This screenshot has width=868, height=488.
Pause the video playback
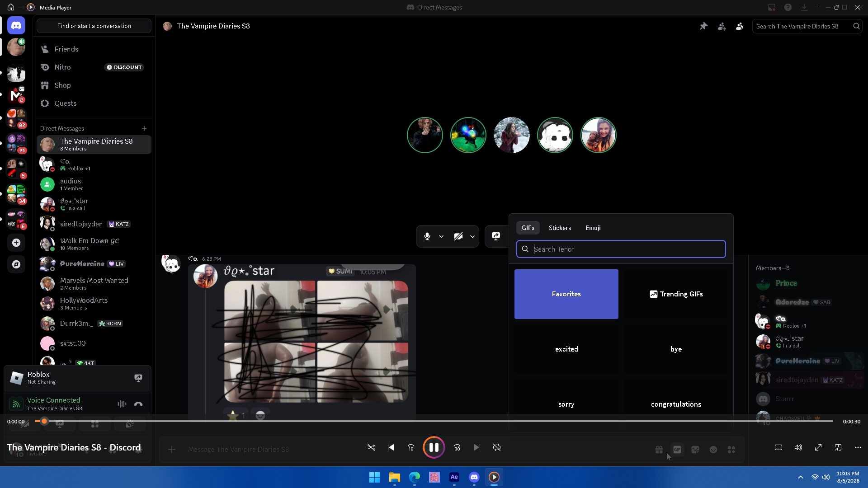(434, 447)
